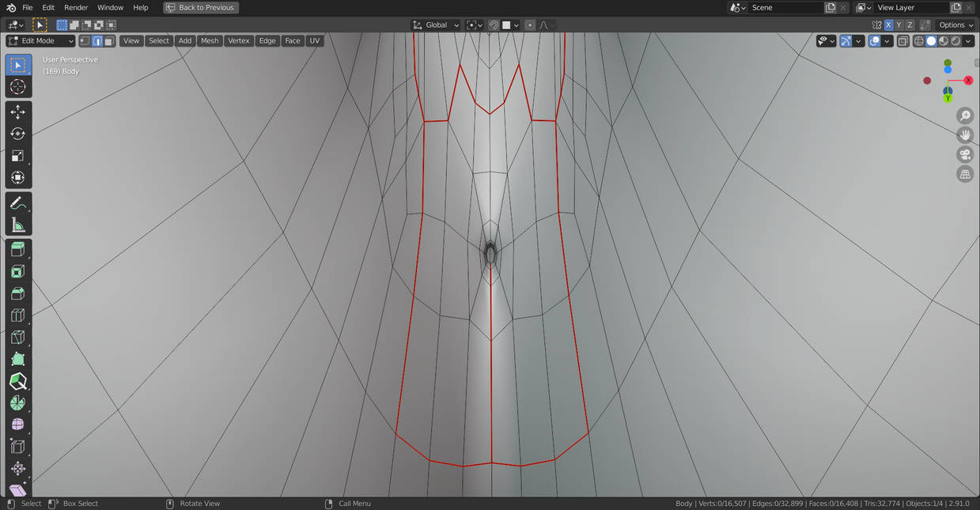
Task: Open the Global orientation dropdown
Action: 436,25
